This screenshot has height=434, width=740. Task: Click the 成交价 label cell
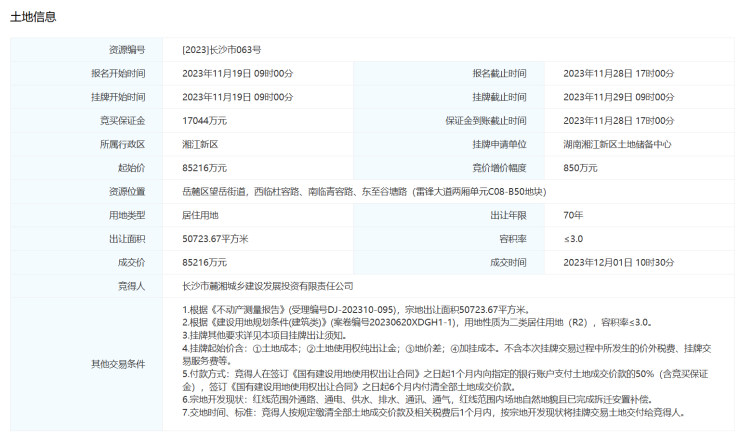click(x=132, y=262)
